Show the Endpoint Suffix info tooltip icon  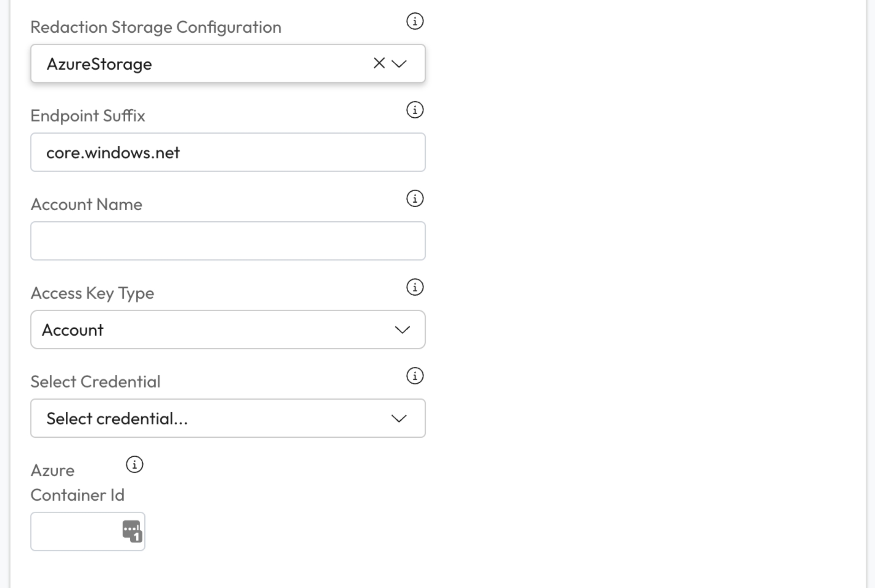415,110
